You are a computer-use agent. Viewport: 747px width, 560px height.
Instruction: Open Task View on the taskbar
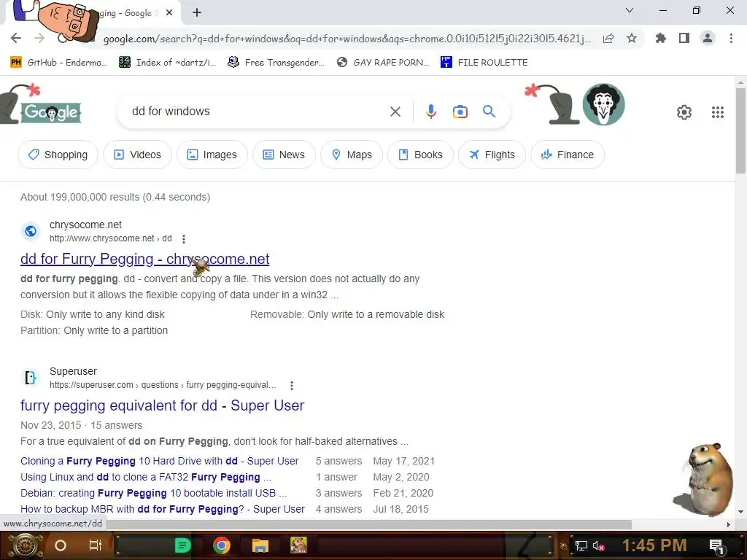click(x=96, y=545)
